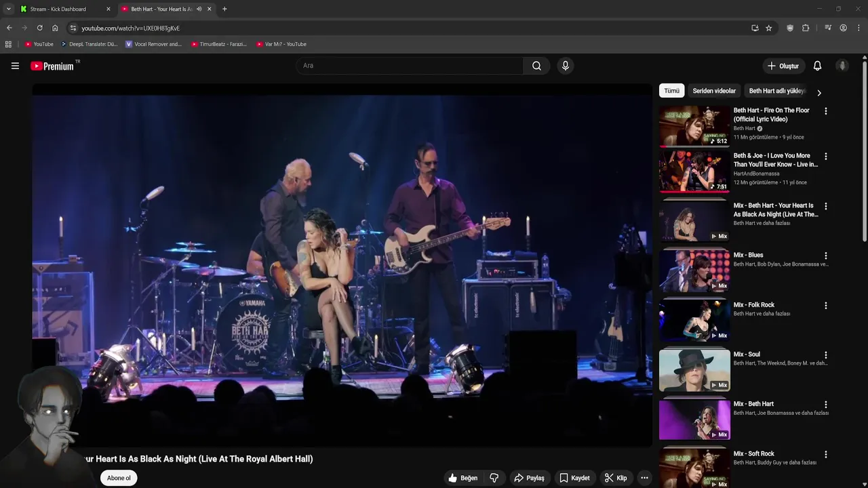The width and height of the screenshot is (868, 488).
Task: Open the YouTube hamburger guide menu
Action: click(15, 66)
